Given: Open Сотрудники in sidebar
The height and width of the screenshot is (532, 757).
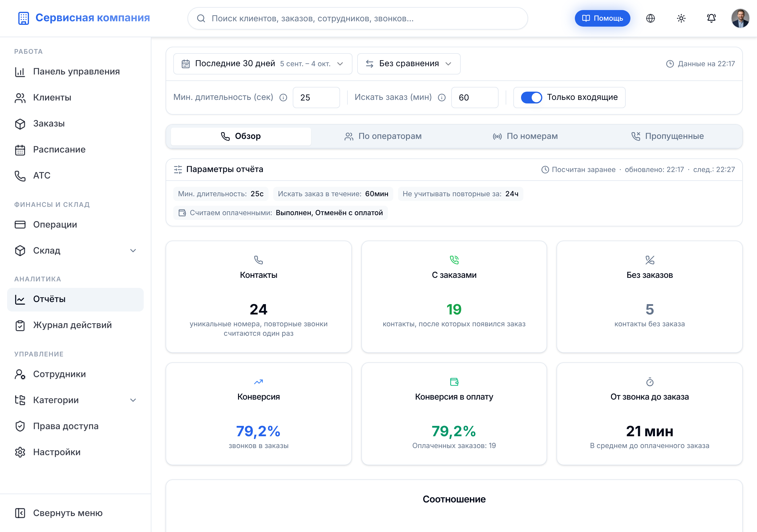Looking at the screenshot, I should click(x=75, y=374).
